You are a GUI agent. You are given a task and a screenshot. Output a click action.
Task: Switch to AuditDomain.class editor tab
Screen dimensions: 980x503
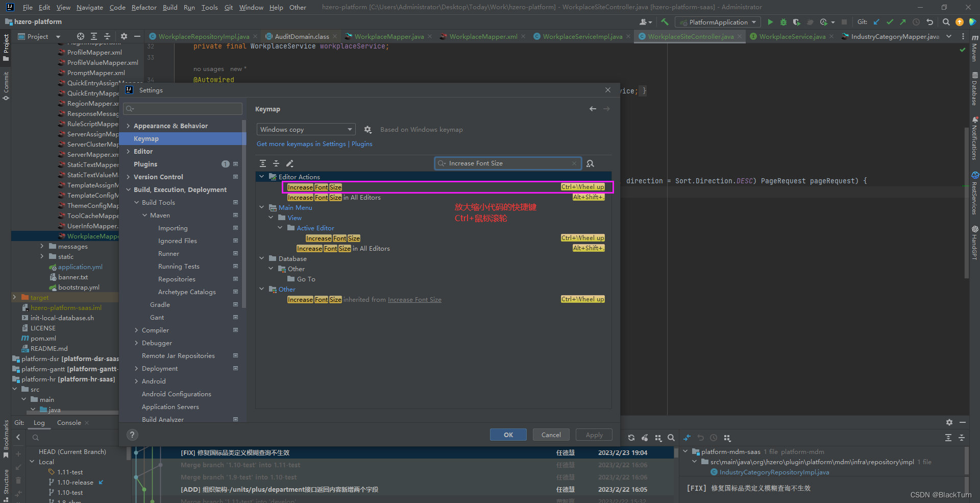click(x=301, y=36)
